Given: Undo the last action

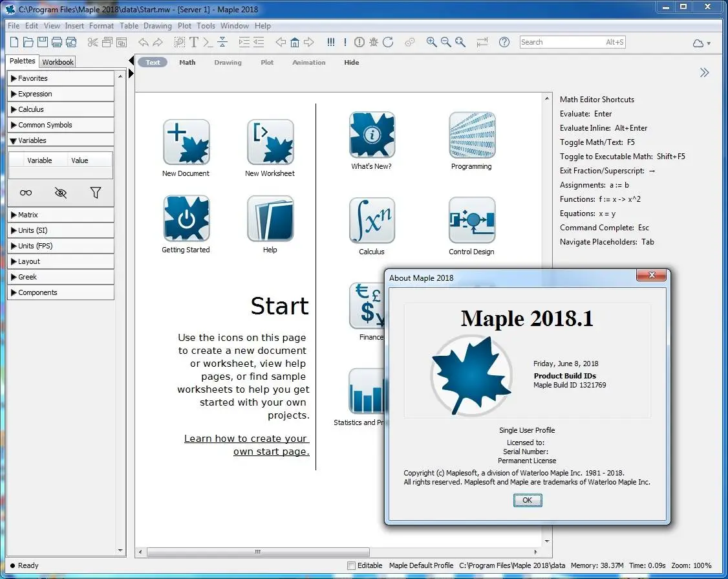Looking at the screenshot, I should click(143, 42).
